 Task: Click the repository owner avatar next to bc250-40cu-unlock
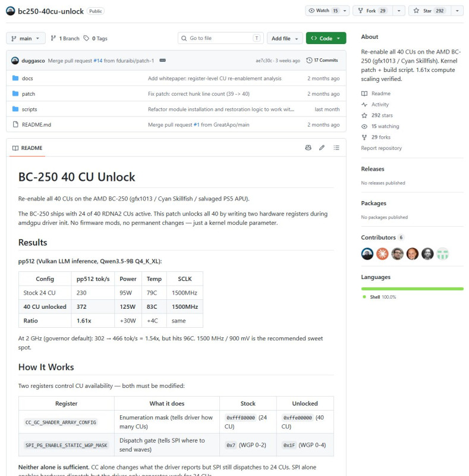pyautogui.click(x=11, y=11)
